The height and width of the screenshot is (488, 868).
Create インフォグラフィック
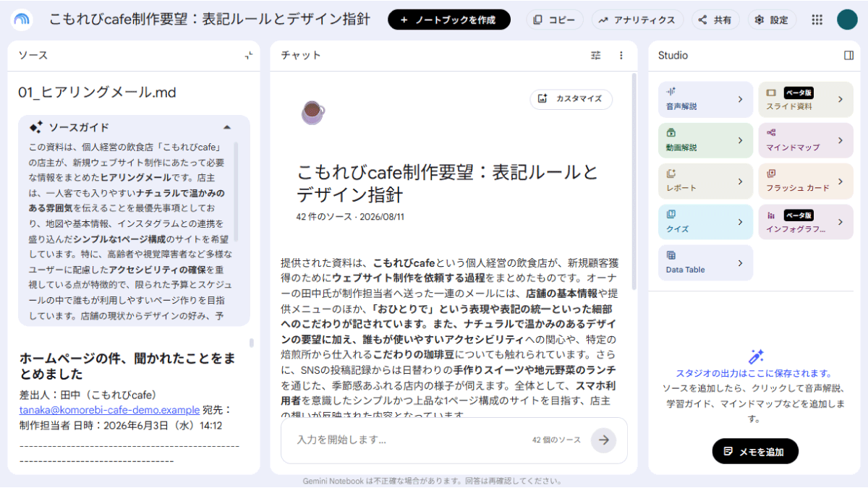[x=806, y=222]
